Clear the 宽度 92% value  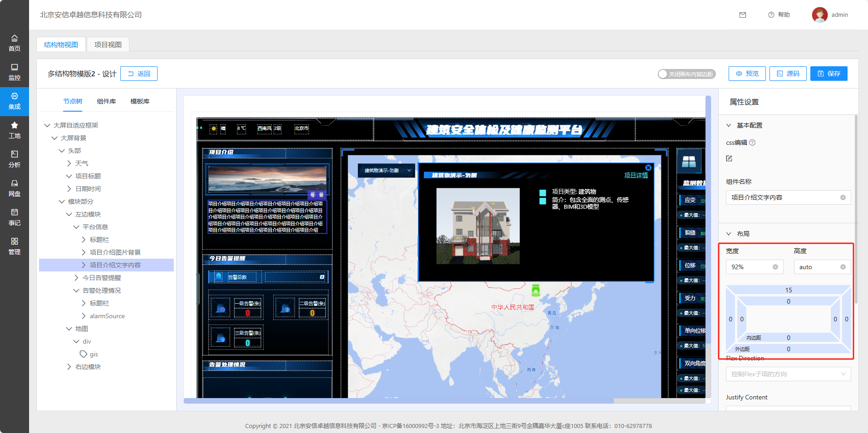tap(775, 267)
